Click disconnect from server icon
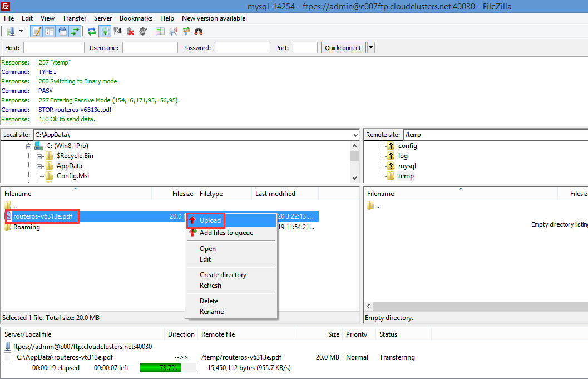This screenshot has height=379, width=588. (130, 31)
